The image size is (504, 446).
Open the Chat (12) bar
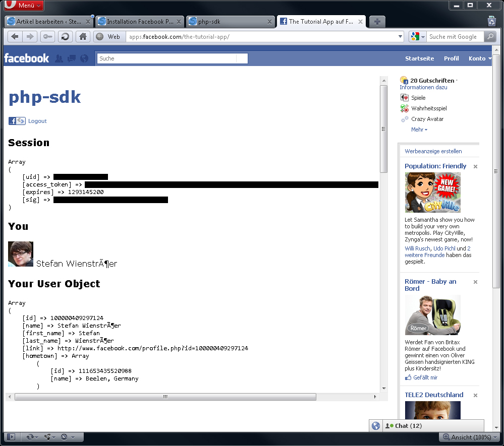pyautogui.click(x=433, y=426)
